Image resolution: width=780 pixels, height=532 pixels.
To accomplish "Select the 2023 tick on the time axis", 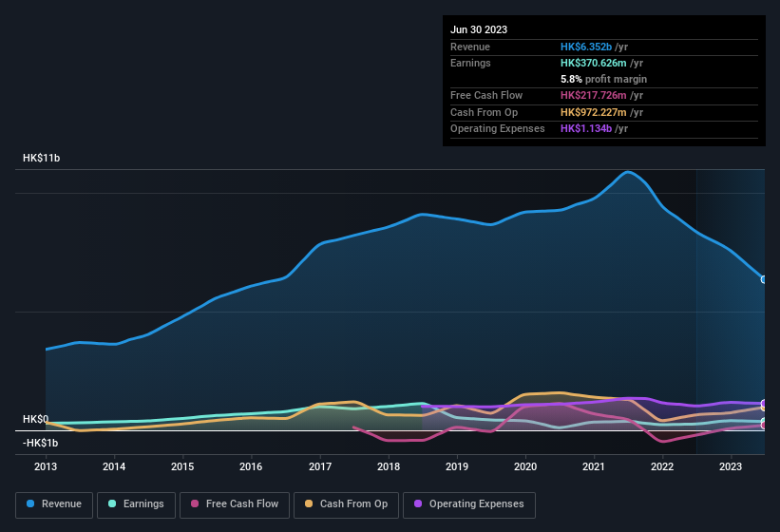I will coord(731,466).
